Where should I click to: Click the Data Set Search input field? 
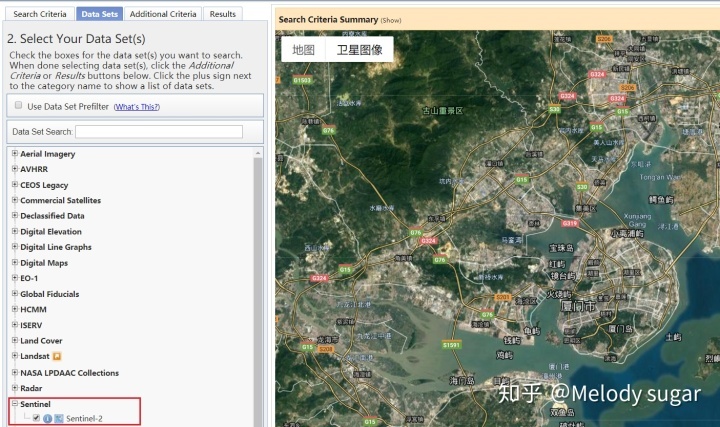pyautogui.click(x=159, y=132)
